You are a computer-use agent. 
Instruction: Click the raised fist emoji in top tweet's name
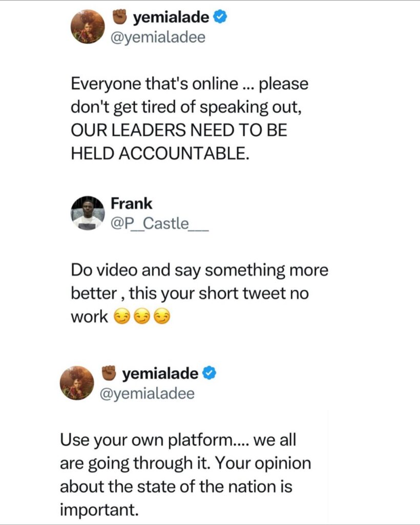tap(119, 17)
